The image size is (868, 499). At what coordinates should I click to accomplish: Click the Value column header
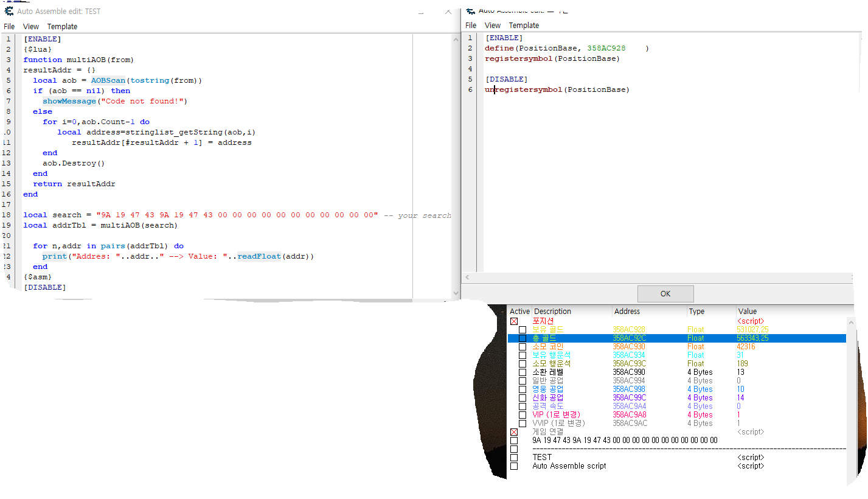(747, 312)
